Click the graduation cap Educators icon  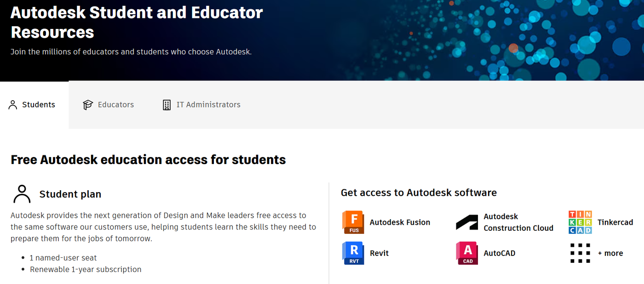pos(88,105)
